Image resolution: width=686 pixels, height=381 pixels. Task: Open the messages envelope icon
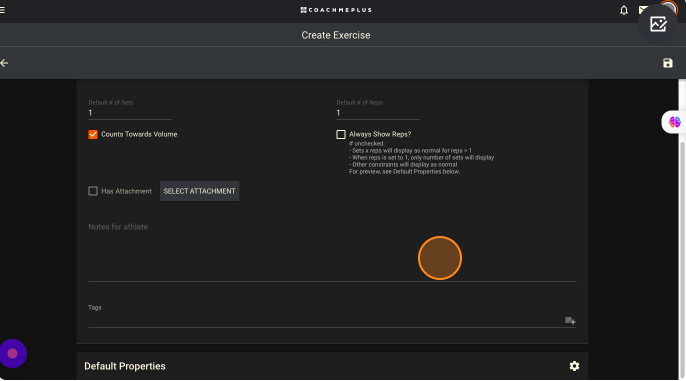click(642, 10)
